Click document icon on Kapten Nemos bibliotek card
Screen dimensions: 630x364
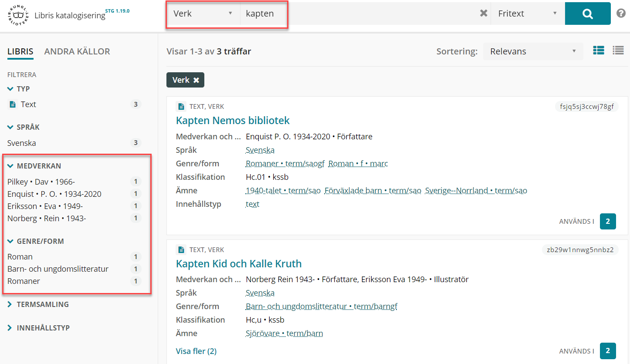pos(181,106)
